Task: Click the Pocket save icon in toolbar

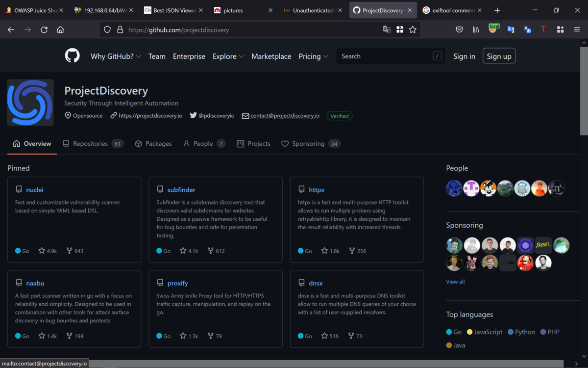Action: (x=459, y=30)
